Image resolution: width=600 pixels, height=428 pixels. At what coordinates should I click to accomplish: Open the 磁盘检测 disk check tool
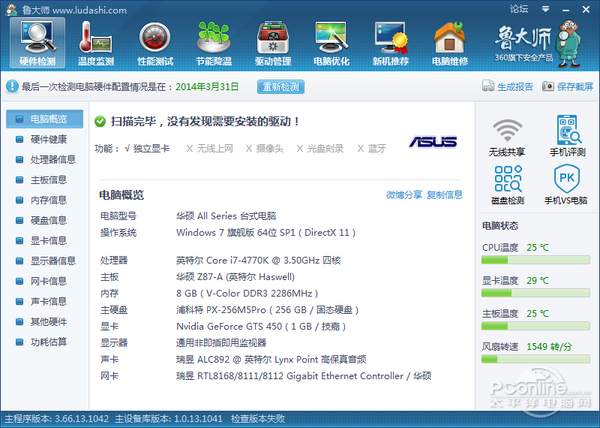(509, 185)
